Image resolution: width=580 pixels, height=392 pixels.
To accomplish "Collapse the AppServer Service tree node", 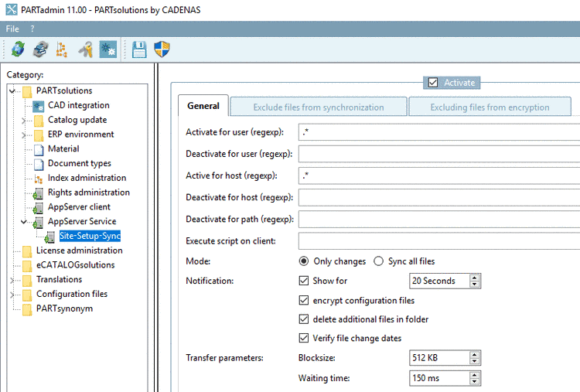I will [24, 222].
